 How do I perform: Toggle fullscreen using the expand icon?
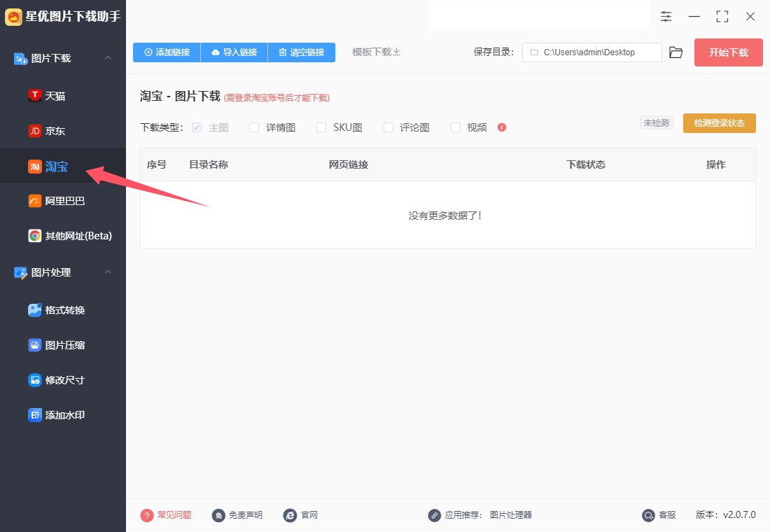[722, 17]
